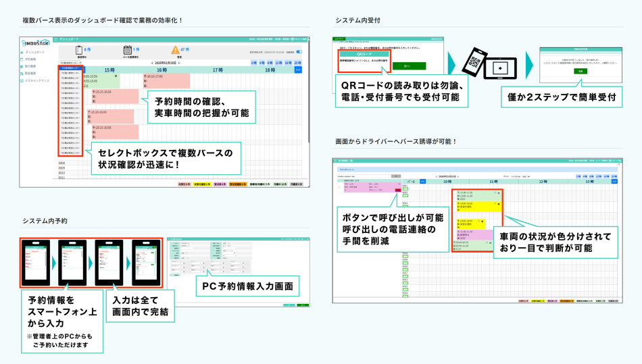642x364 pixels.
Task: Click the berth calendar icon showing 1件
Action: [127, 49]
